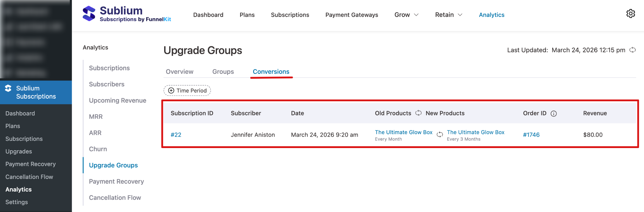Open Analytics in WordPress sidebar submenu
This screenshot has width=644, height=212.
[19, 190]
